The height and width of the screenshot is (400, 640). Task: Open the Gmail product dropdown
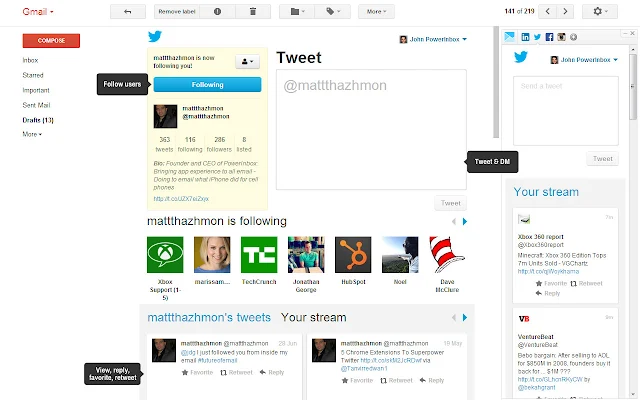coord(38,11)
